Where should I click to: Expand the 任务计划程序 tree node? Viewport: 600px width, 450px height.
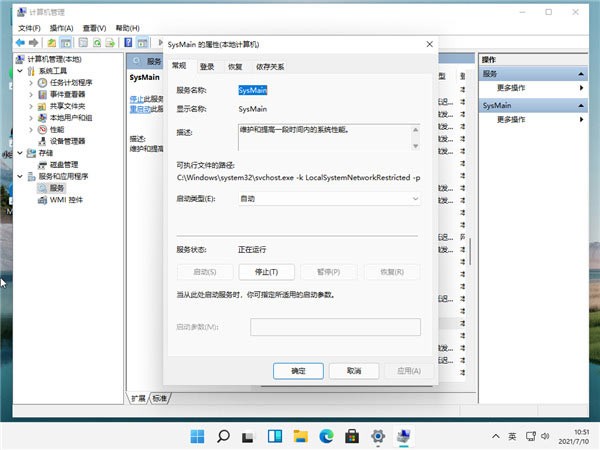point(31,83)
